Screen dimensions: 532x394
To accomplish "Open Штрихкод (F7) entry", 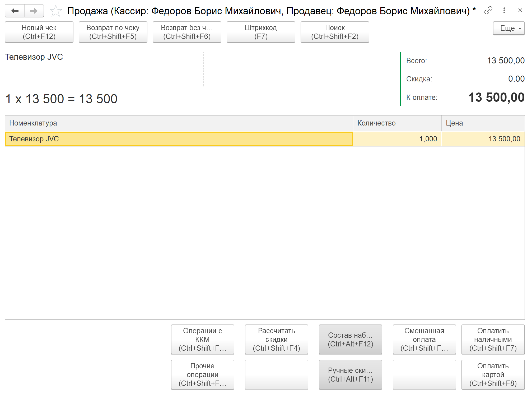I will tap(261, 32).
